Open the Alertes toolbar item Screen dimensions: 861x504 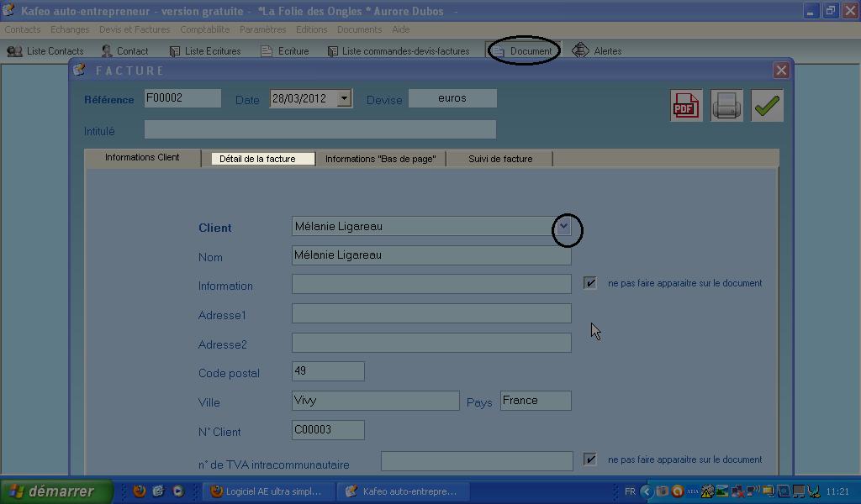598,51
